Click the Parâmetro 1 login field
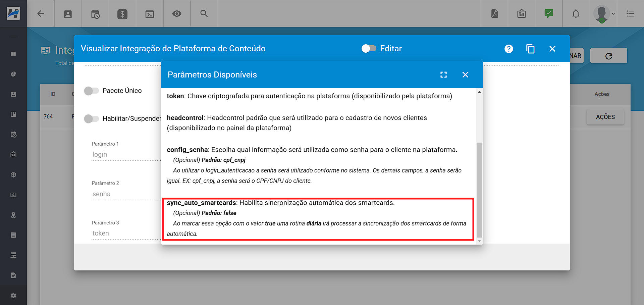The width and height of the screenshot is (644, 305). pos(126,154)
